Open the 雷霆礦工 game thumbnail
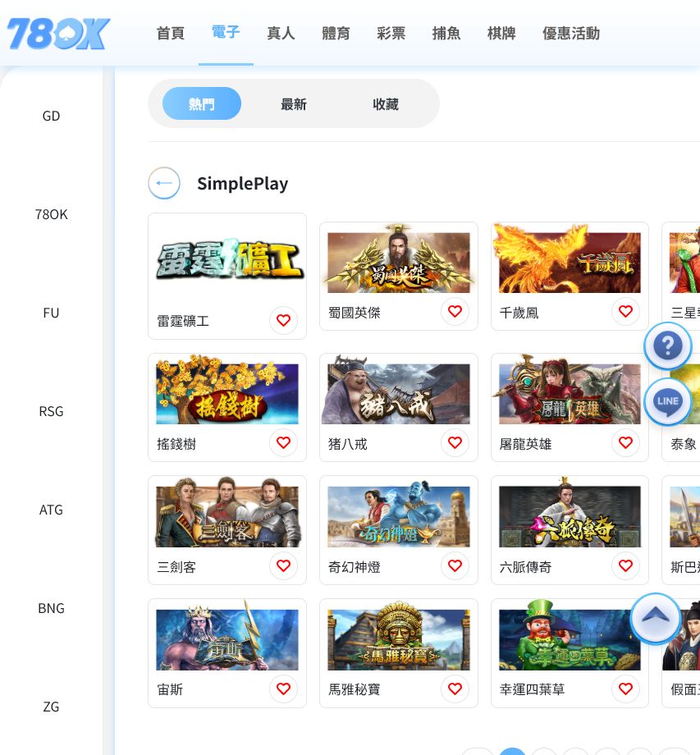 (230, 259)
